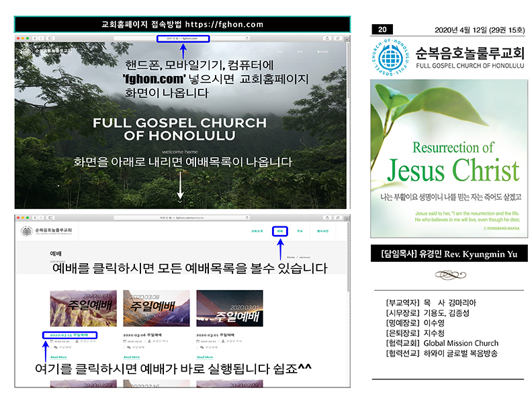Toggle the sidebar button in the lower browser window
This screenshot has width=532, height=411.
[50, 218]
